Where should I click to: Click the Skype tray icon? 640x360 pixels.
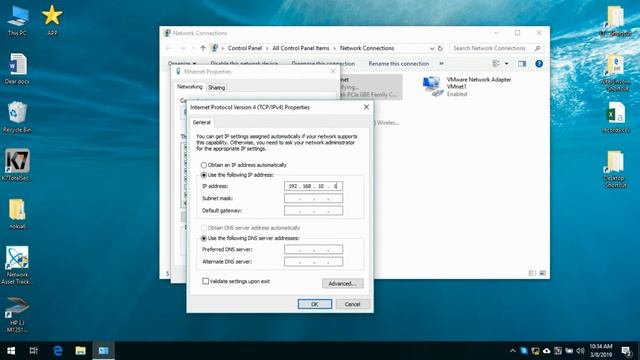pyautogui.click(x=524, y=351)
